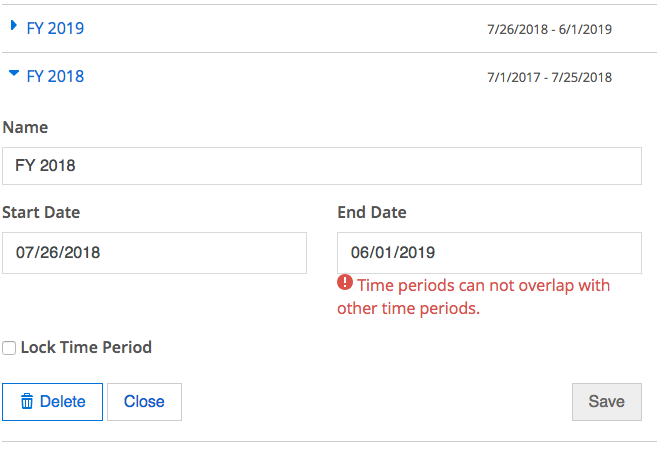Click the End Date field showing 06/01/2019
663x449 pixels.
[x=489, y=253]
